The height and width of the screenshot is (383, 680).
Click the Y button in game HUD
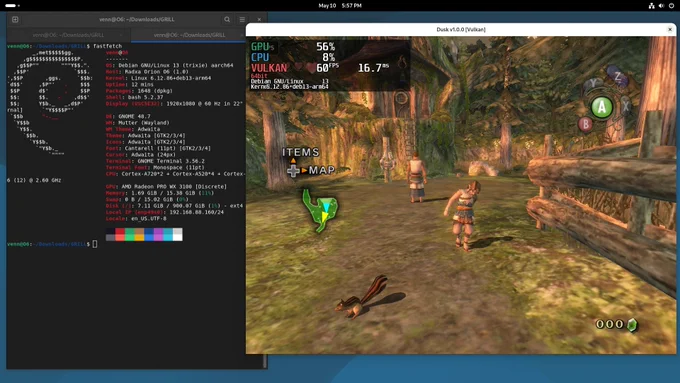[592, 84]
